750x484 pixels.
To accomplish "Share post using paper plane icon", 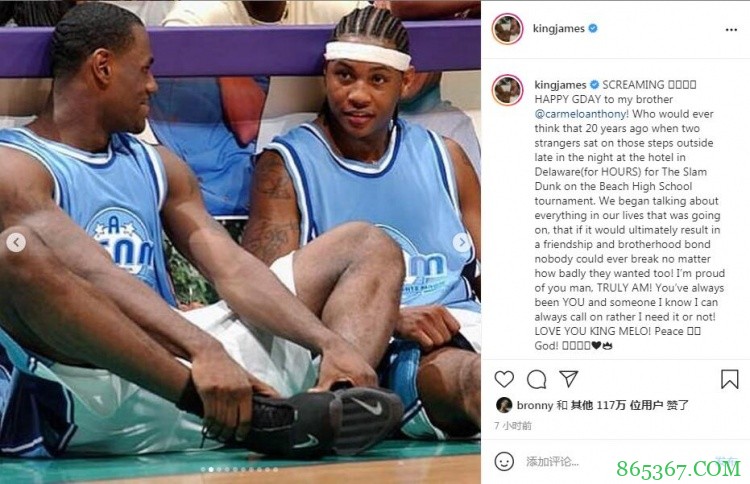I will click(x=569, y=378).
